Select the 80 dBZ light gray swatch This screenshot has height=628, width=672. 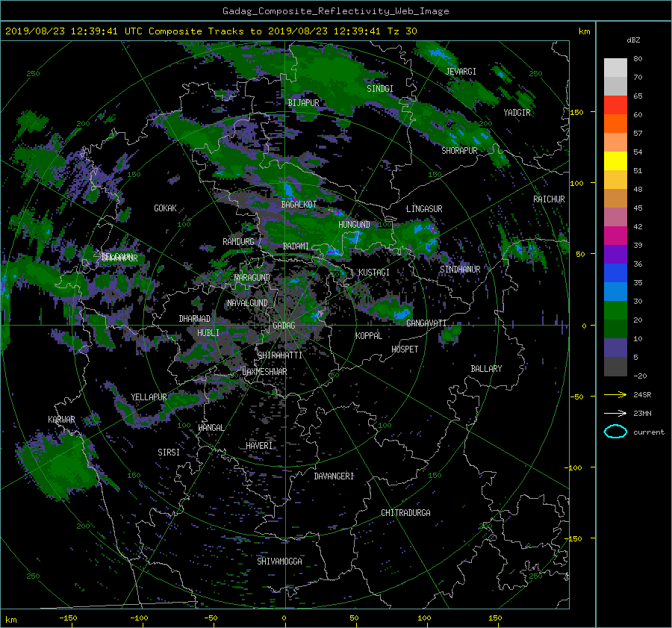pos(615,68)
